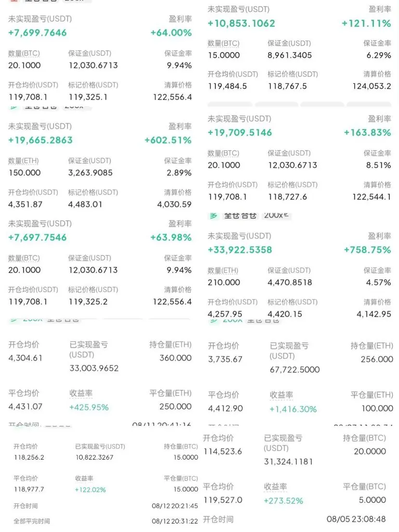Screen dimensions: 399x532
Task: Select the mark price 4,483.01
Action: tap(85, 205)
